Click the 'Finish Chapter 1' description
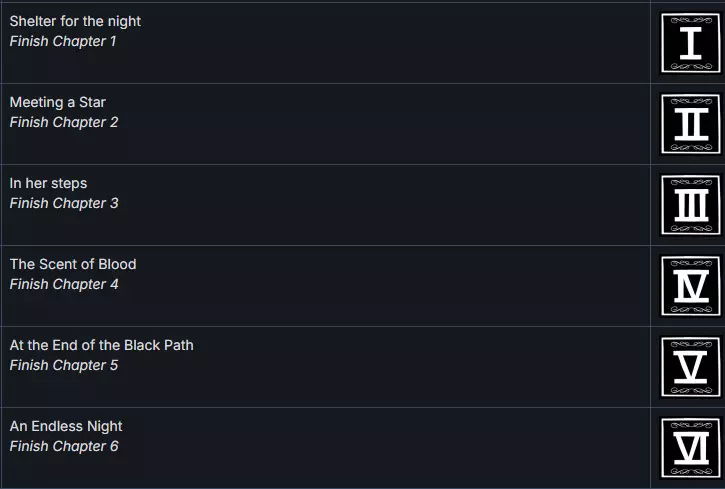Viewport: 725px width, 489px height. (x=63, y=41)
